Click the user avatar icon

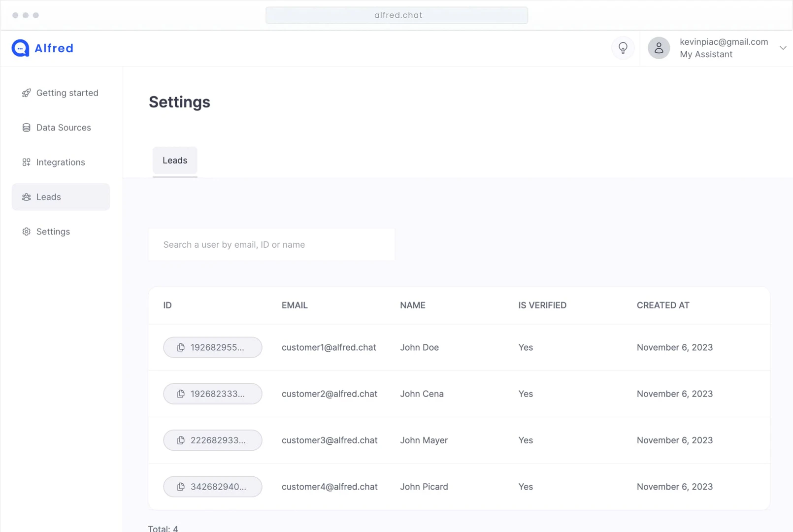pyautogui.click(x=659, y=48)
